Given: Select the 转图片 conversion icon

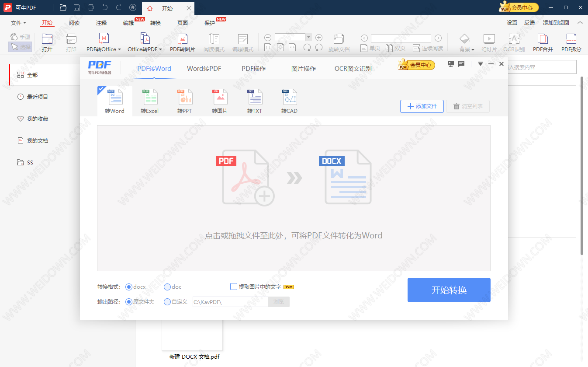Looking at the screenshot, I should pos(220,101).
